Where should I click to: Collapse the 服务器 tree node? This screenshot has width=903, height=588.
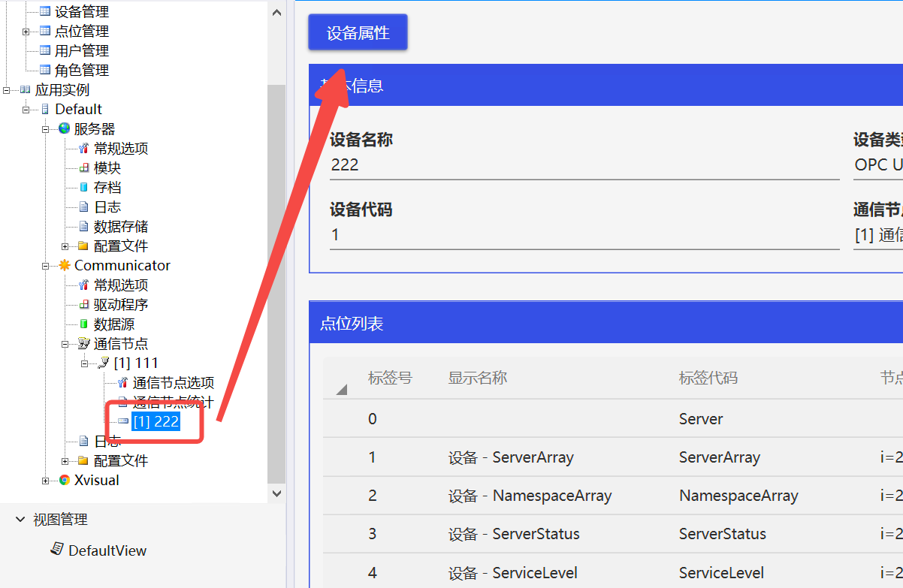tap(45, 129)
